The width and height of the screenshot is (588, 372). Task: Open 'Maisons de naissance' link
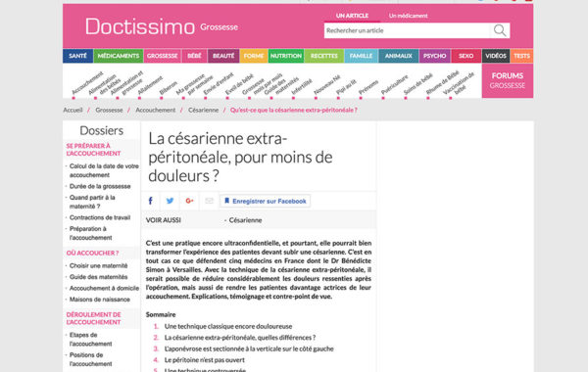point(99,300)
